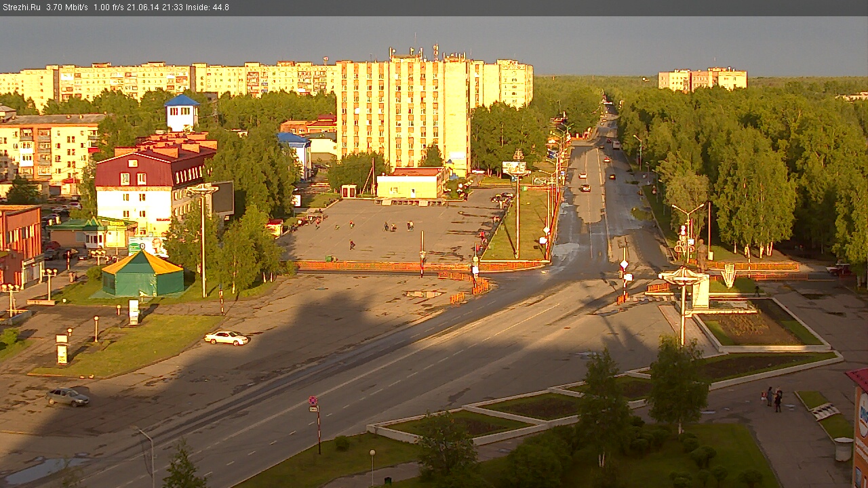Click the Strezhi.Ru label in the overlay bar
Screen dimensions: 868x488
point(22,7)
